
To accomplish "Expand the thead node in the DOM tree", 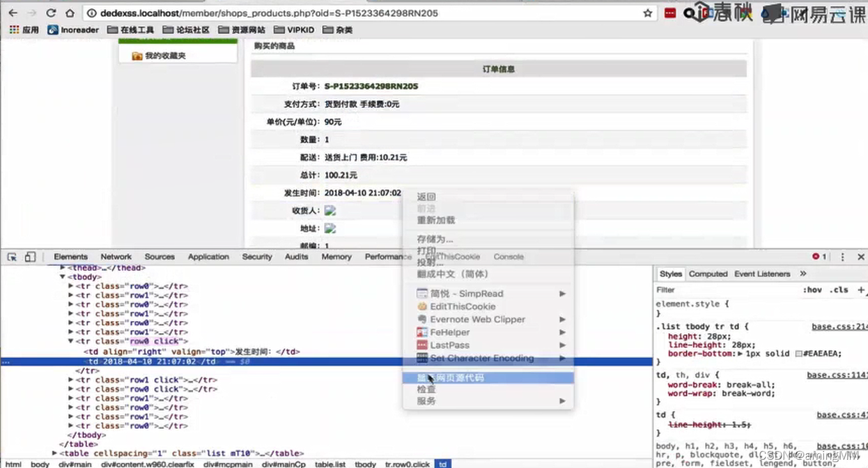I will pos(63,268).
